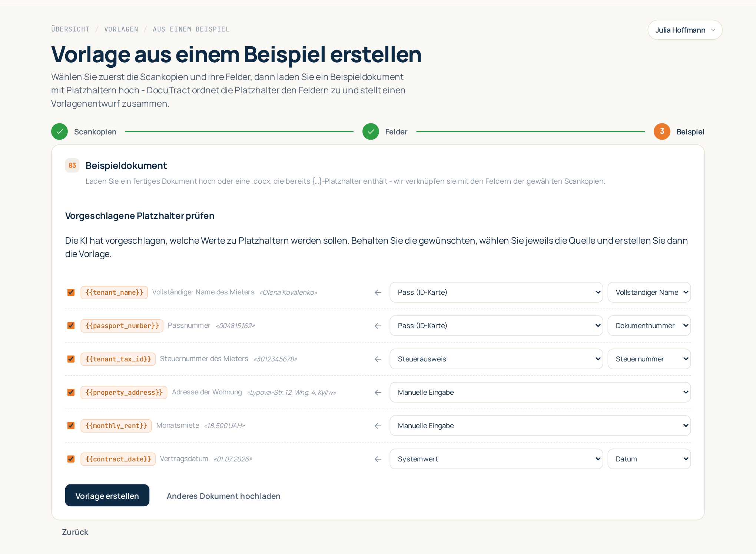Screen dimensions: 756x554
Task: Click the green checkmark icon for Felder step
Action: click(371, 131)
